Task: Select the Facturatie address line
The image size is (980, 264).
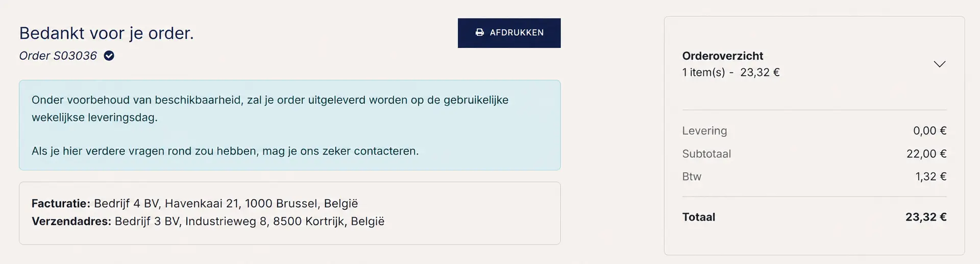Action: [x=195, y=203]
